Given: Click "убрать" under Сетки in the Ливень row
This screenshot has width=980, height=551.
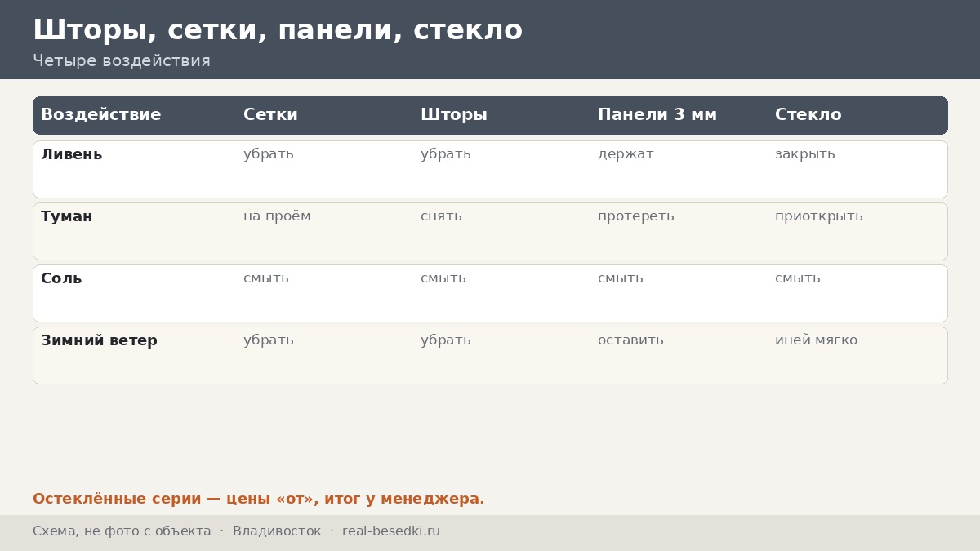Looking at the screenshot, I should click(269, 154).
